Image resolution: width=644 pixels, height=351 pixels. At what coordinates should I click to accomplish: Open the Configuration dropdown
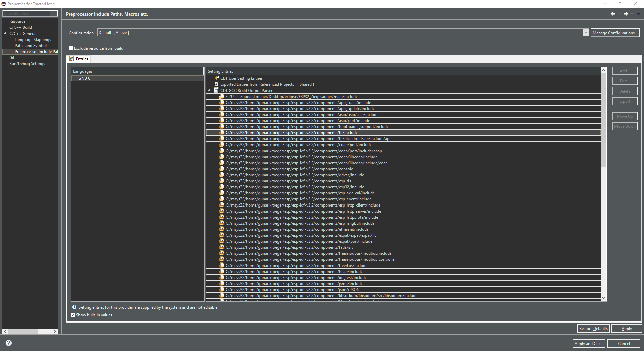pyautogui.click(x=585, y=33)
